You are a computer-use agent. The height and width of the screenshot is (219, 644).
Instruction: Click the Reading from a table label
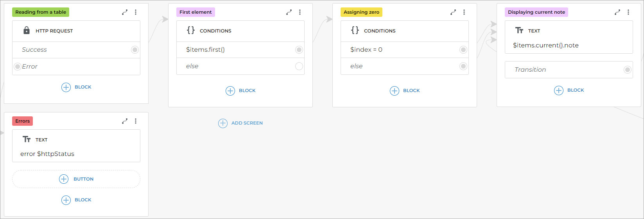(41, 12)
